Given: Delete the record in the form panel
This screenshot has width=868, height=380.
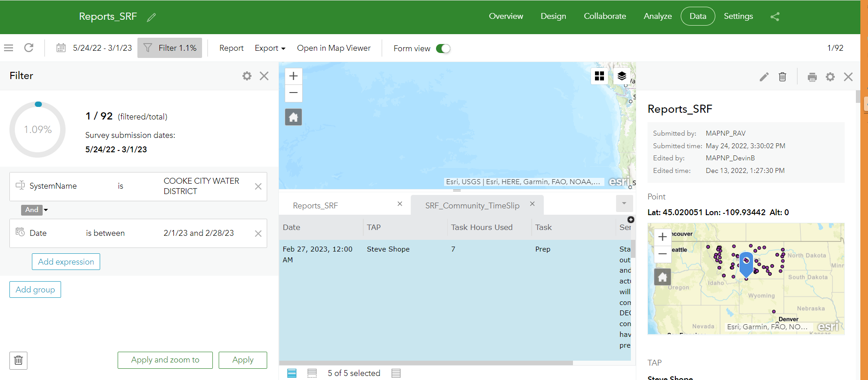Looking at the screenshot, I should [782, 77].
